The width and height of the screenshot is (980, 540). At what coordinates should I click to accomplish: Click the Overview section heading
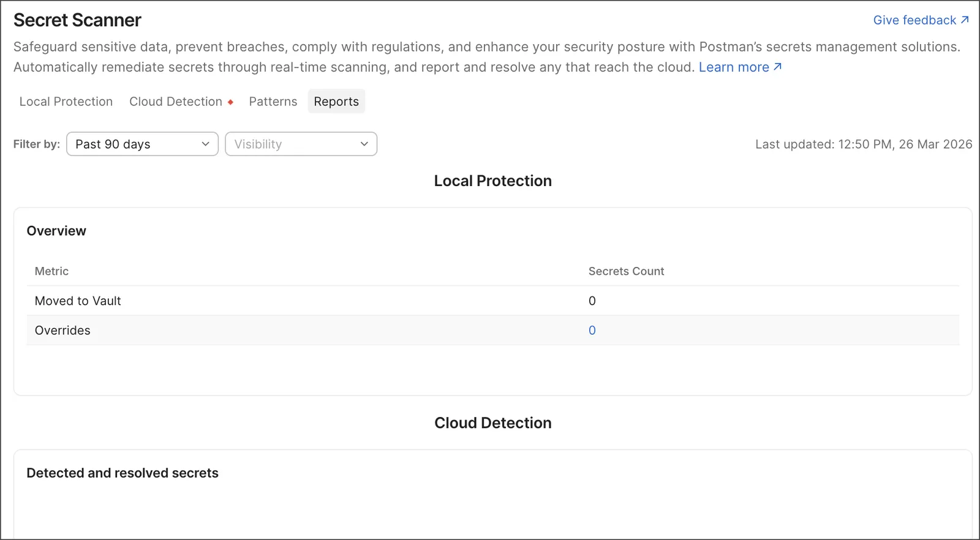click(56, 231)
